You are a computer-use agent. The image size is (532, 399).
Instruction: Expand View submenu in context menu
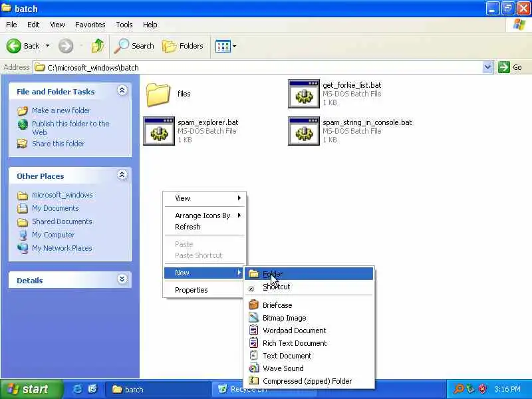point(205,198)
